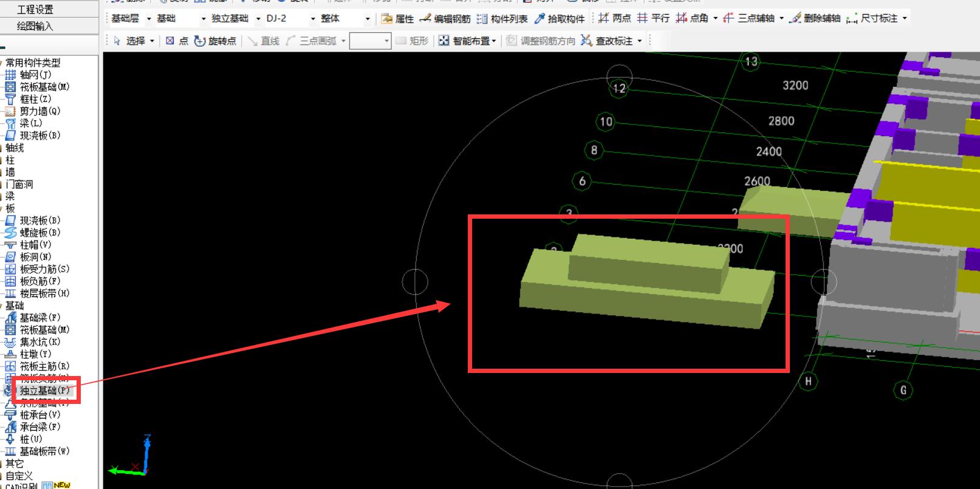980x489 pixels.
Task: Expand the 墙 tree group
Action: tap(10, 172)
